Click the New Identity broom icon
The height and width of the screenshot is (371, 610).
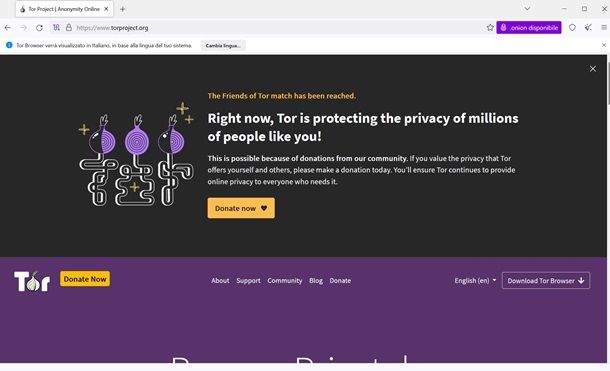(588, 28)
